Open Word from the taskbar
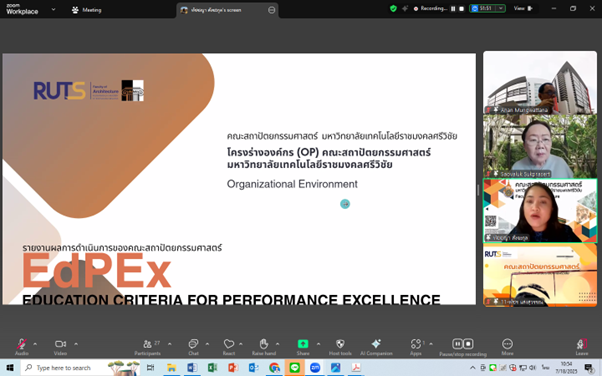This screenshot has width=602, height=376. point(192,368)
